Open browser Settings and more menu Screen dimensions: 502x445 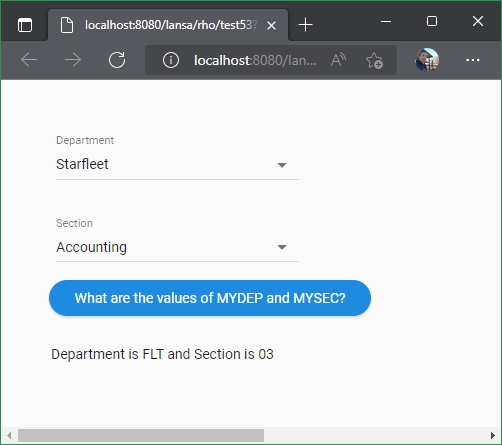coord(473,60)
